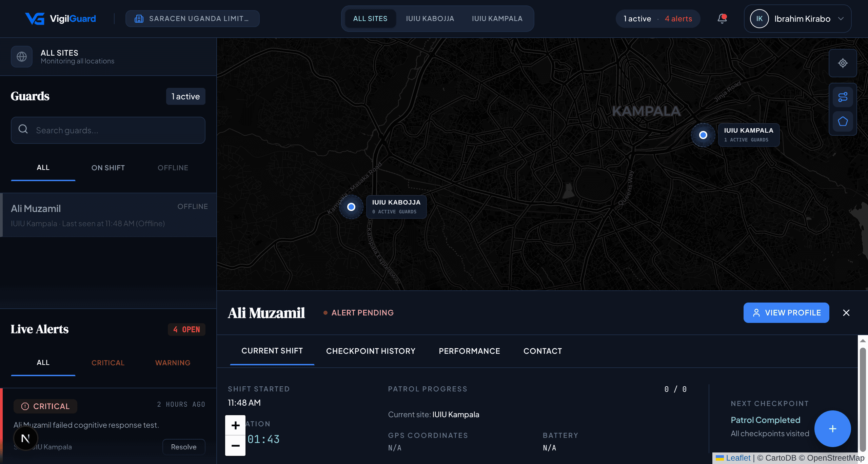This screenshot has width=868, height=464.
Task: Click the globe All Sites icon
Action: [22, 57]
